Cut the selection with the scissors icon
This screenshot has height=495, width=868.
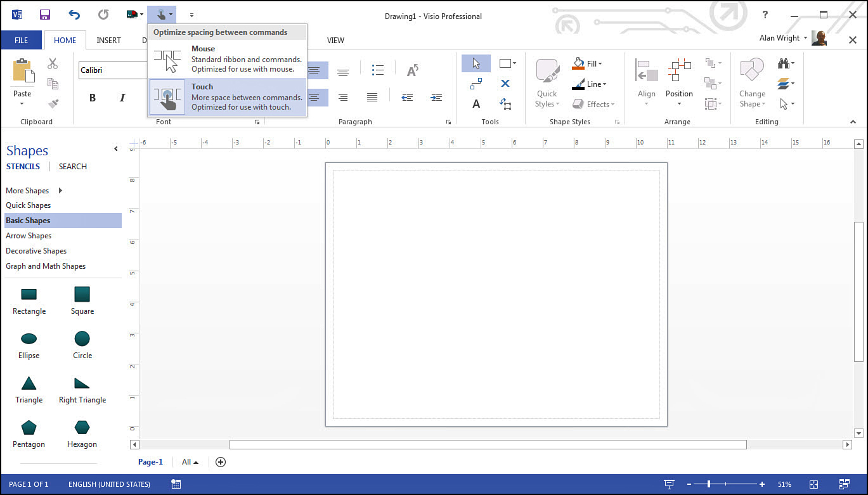click(x=53, y=63)
